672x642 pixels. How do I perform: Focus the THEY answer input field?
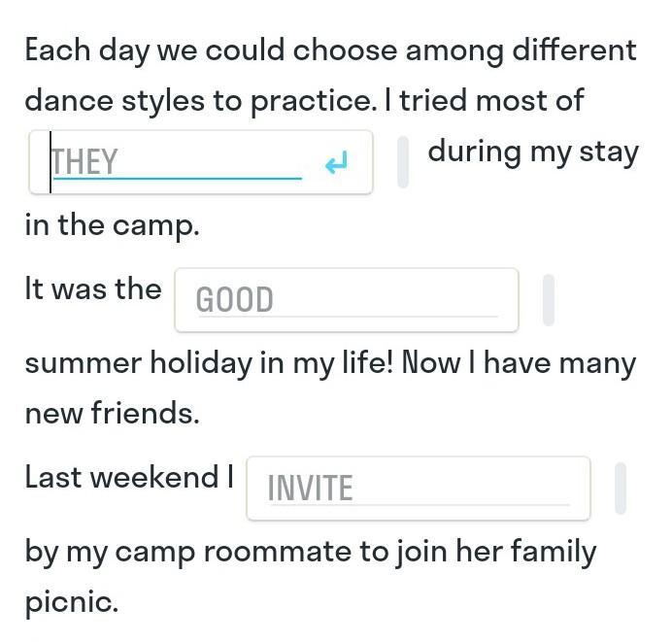coord(201,162)
